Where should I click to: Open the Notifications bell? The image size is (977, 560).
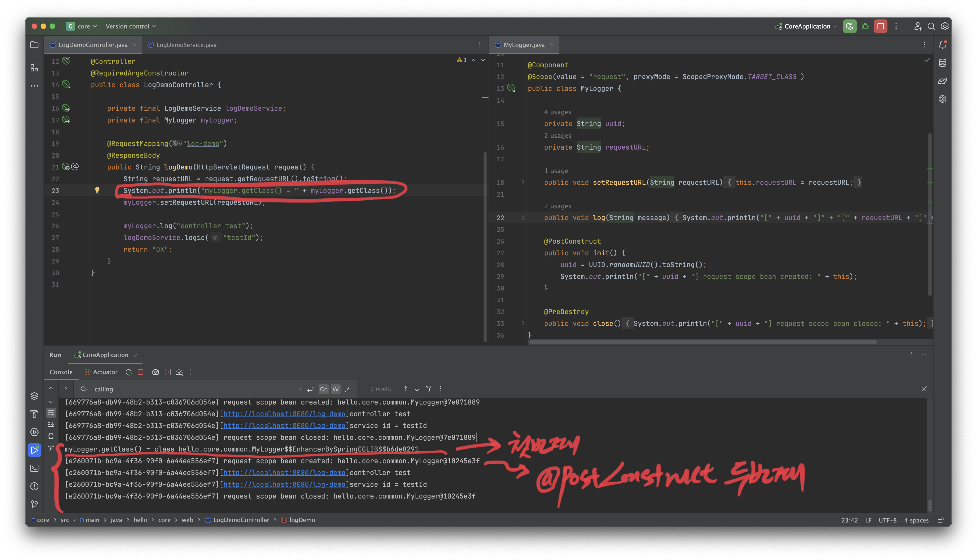(942, 45)
